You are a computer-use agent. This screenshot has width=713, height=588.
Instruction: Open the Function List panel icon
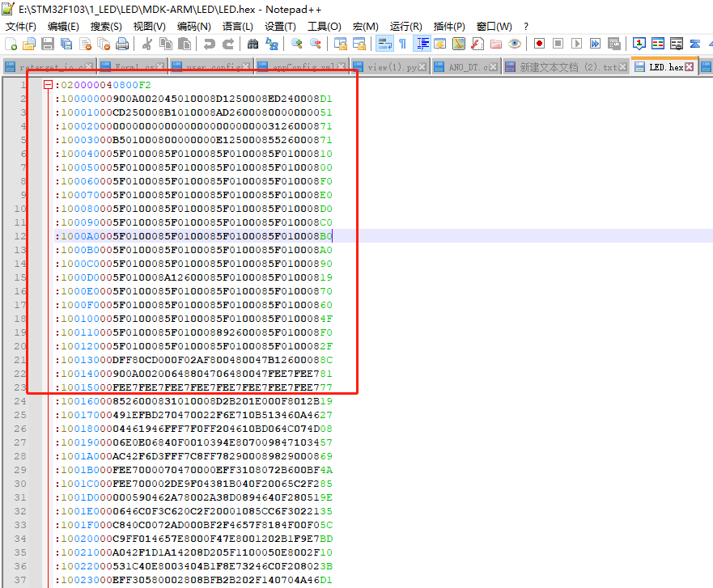pyautogui.click(x=477, y=44)
